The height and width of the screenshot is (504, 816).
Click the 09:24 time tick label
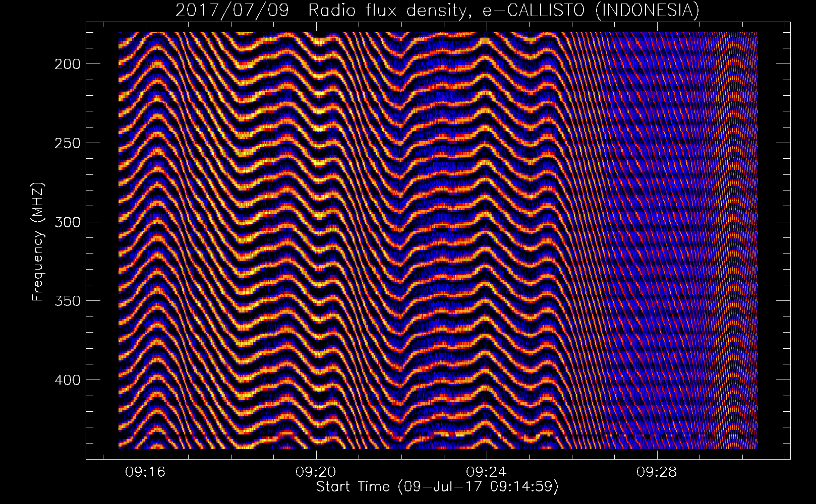(487, 472)
